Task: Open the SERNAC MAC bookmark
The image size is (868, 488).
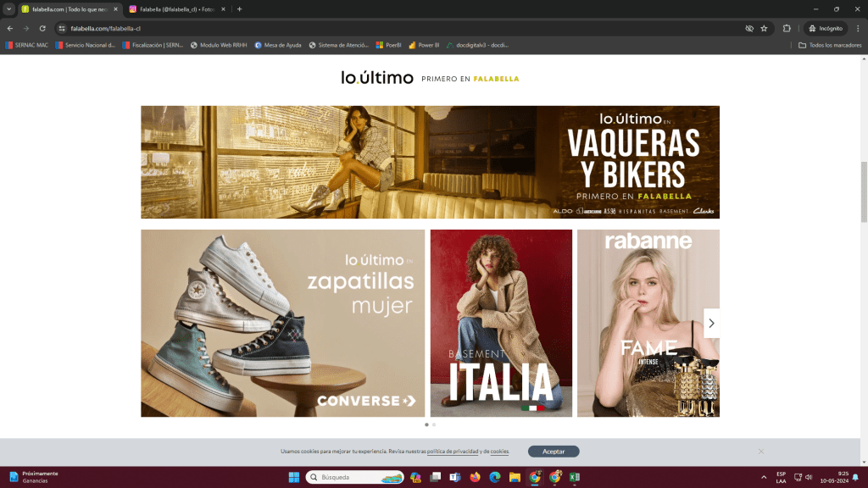Action: [x=26, y=46]
